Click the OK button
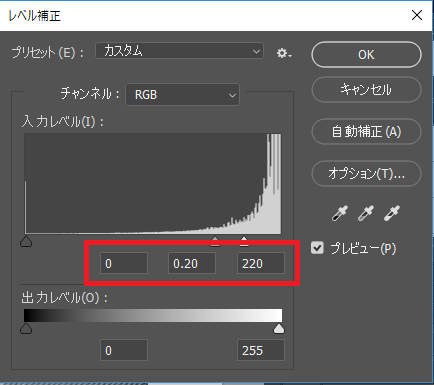 pyautogui.click(x=366, y=55)
